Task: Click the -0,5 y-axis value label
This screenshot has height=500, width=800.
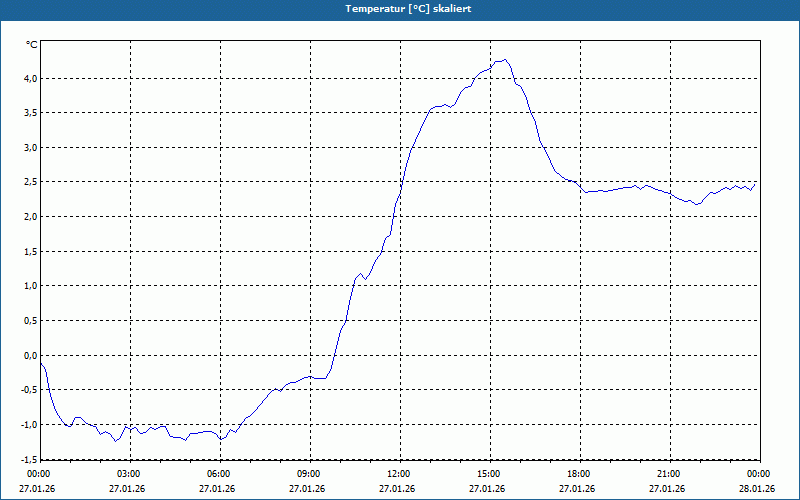Action: coord(29,390)
